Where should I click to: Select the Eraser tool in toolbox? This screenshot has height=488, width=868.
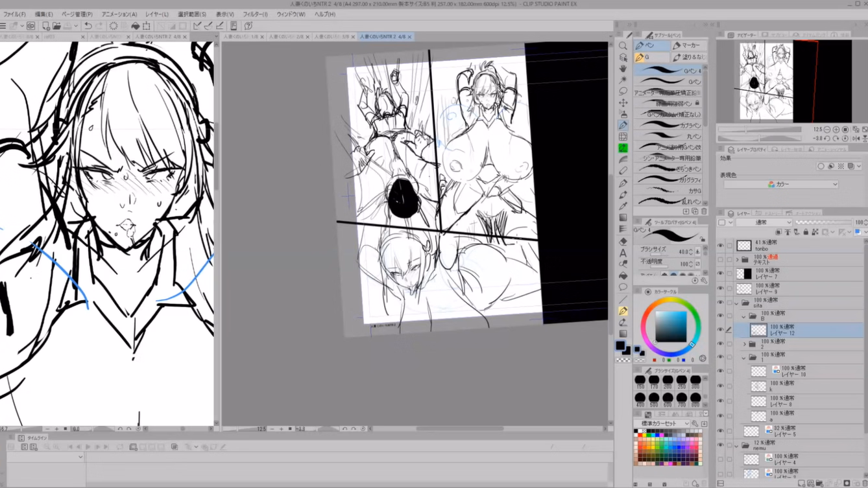pyautogui.click(x=623, y=240)
